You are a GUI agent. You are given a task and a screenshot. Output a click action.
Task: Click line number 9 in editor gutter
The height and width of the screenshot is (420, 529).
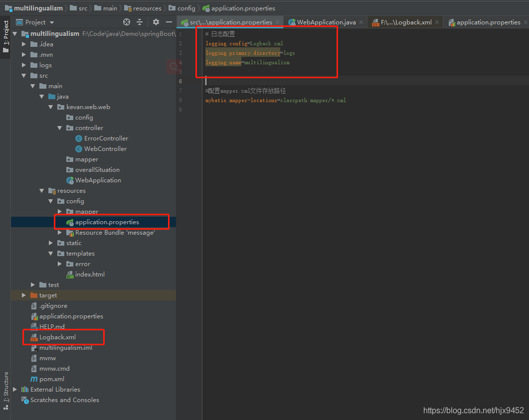(x=180, y=110)
